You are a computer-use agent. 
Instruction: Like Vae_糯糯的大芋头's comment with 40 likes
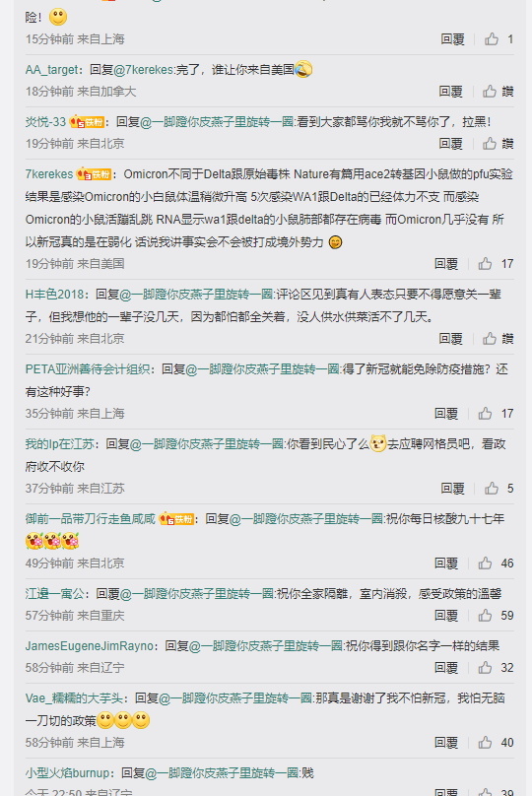point(485,742)
